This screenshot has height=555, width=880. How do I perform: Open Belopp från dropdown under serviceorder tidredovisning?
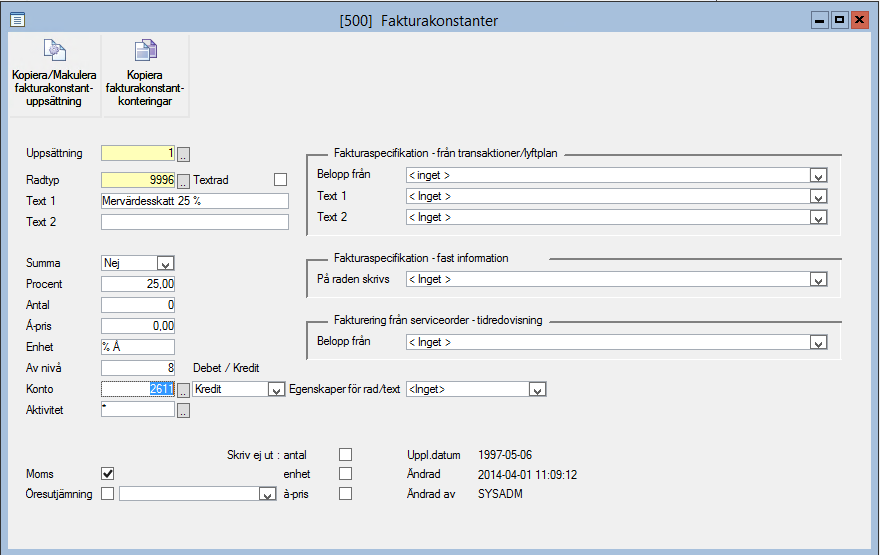coord(818,342)
